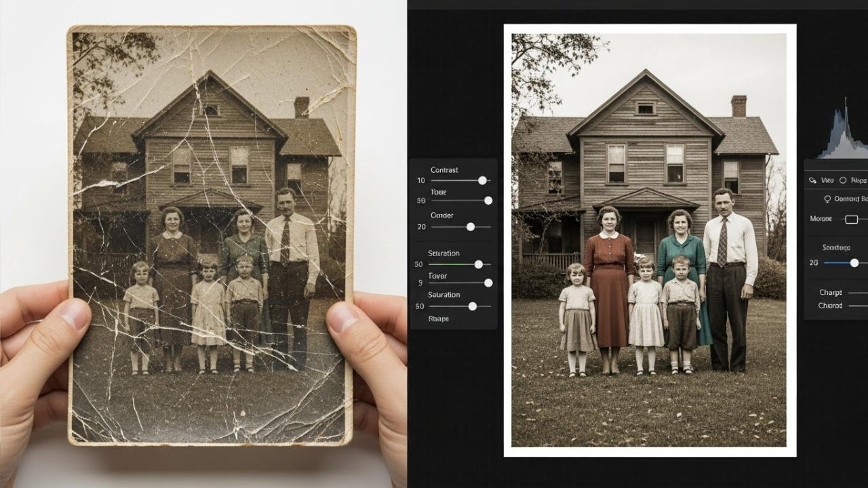Click the "Tover" label
Image resolution: width=868 pixels, height=488 pixels.
coord(438,276)
